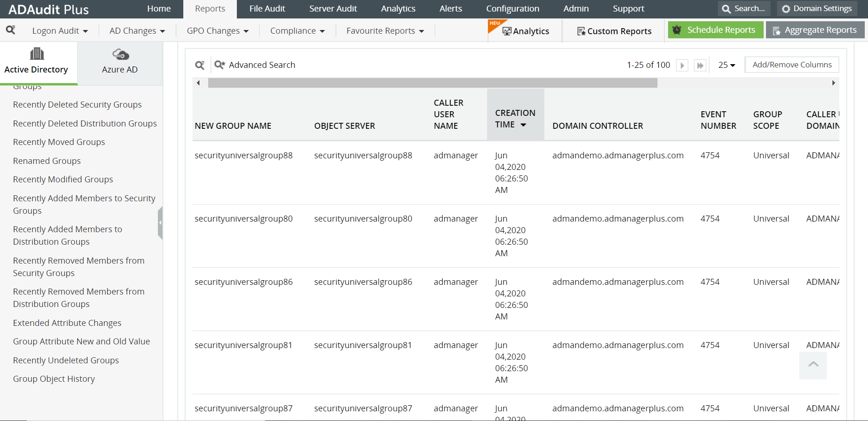Image resolution: width=868 pixels, height=421 pixels.
Task: Open the Admin tab
Action: point(576,9)
